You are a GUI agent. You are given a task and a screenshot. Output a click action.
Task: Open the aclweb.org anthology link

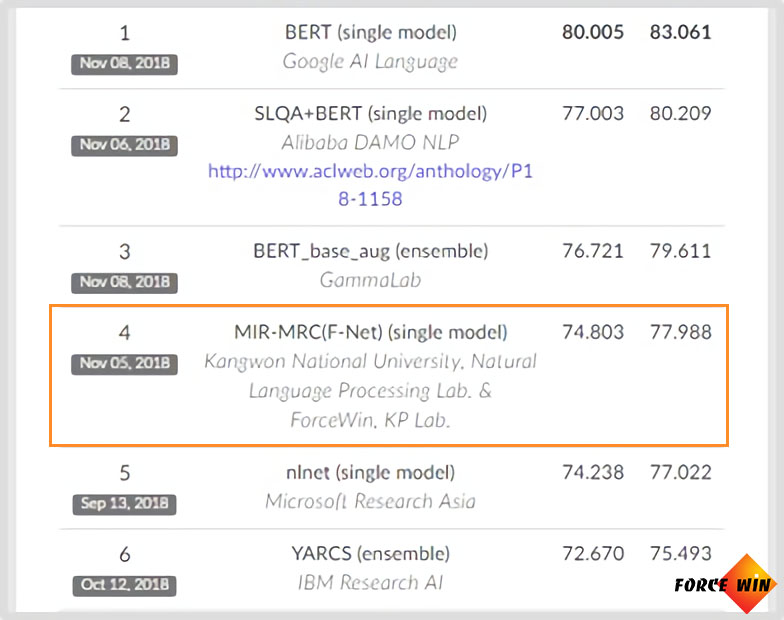(x=370, y=185)
